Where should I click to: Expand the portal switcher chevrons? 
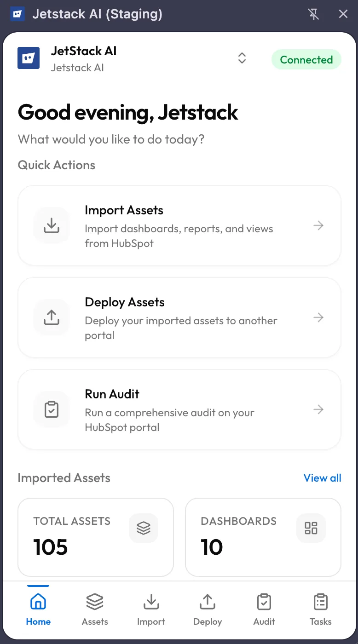pos(242,58)
